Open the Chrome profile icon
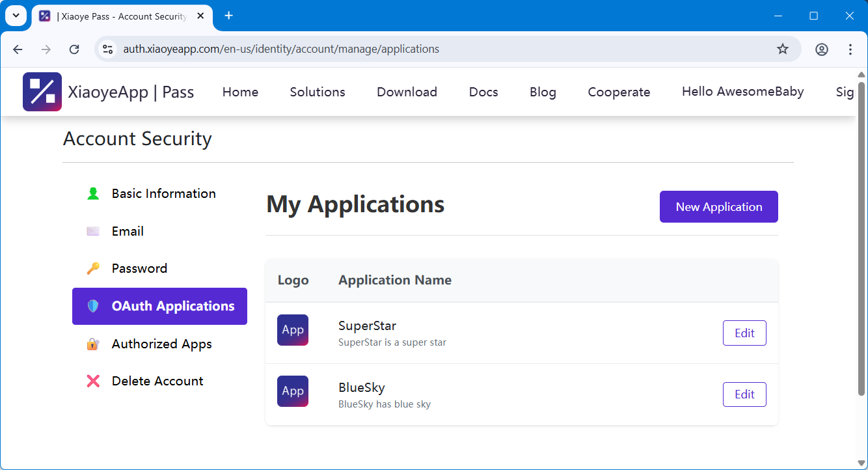868x470 pixels. (x=822, y=49)
